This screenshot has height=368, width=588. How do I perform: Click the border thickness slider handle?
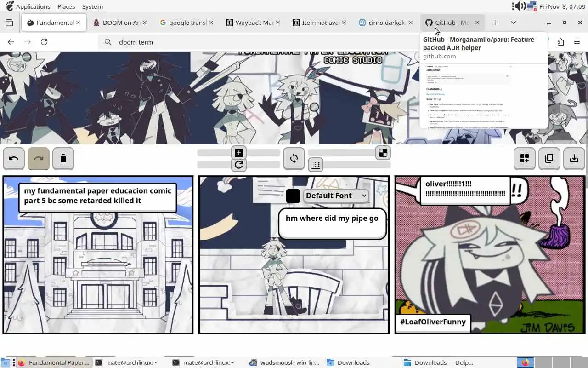[x=316, y=165]
